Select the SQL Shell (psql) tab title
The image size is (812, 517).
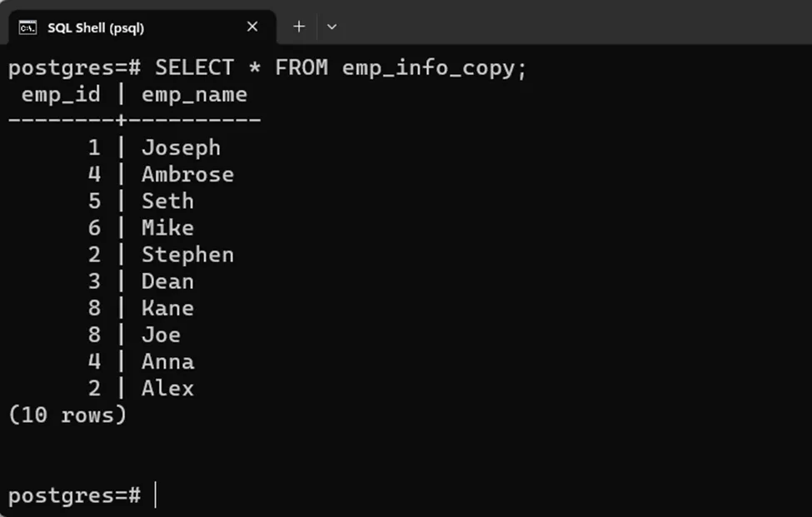tap(96, 27)
